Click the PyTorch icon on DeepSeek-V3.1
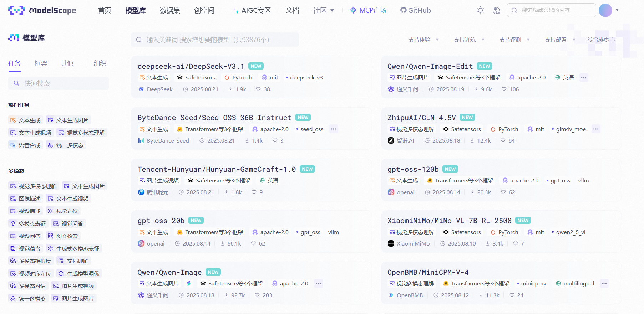644x314 pixels. pyautogui.click(x=227, y=77)
